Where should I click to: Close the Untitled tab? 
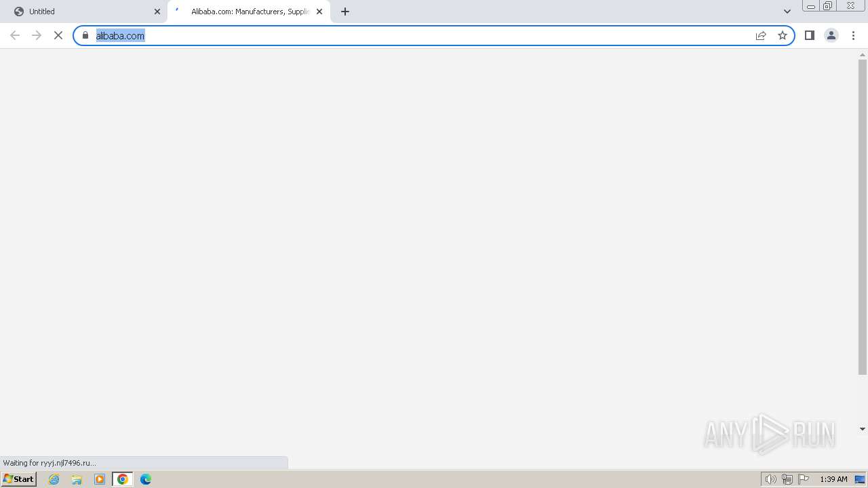coord(157,12)
